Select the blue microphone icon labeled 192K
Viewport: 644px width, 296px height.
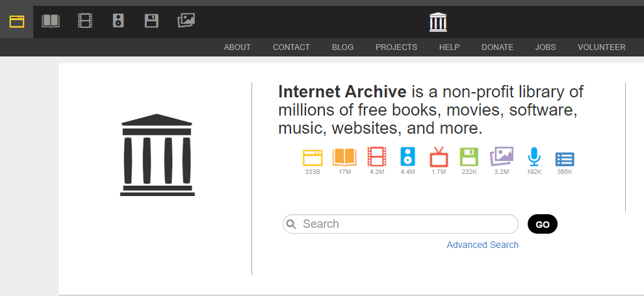click(x=534, y=157)
